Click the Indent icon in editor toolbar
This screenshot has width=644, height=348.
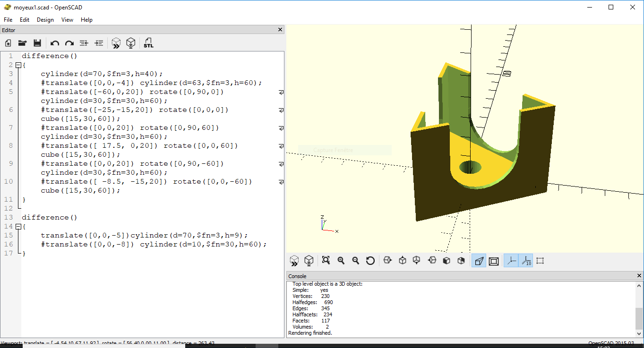[99, 43]
